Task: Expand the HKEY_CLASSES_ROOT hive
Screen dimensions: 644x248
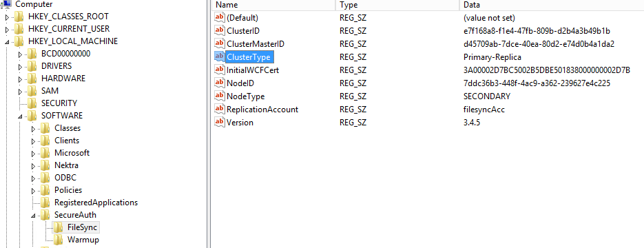Action: tap(7, 17)
